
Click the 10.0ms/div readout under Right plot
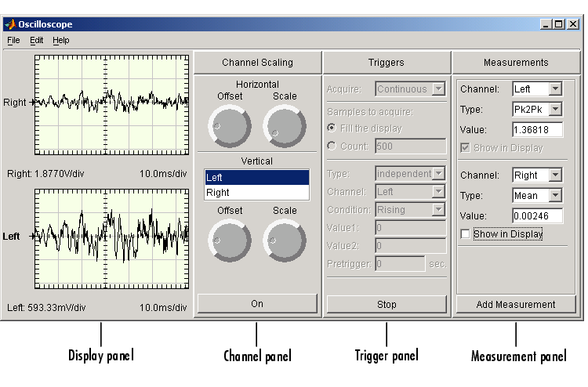click(x=163, y=174)
